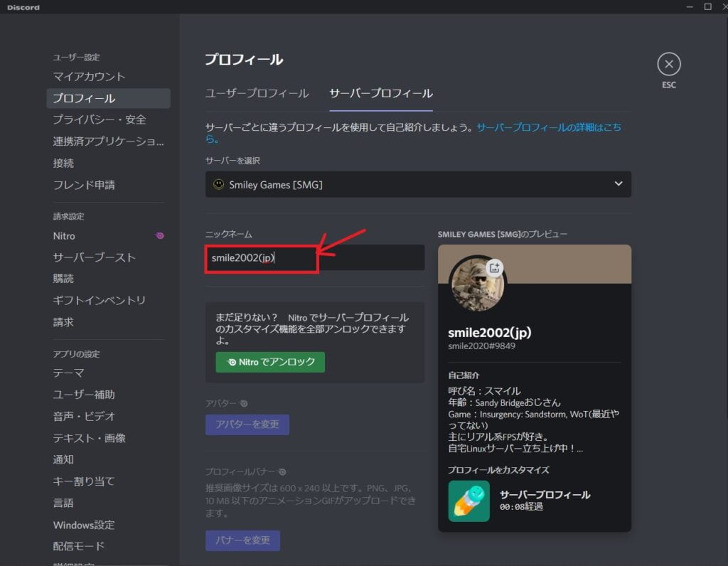Click the pencil server profile icon

[x=469, y=501]
